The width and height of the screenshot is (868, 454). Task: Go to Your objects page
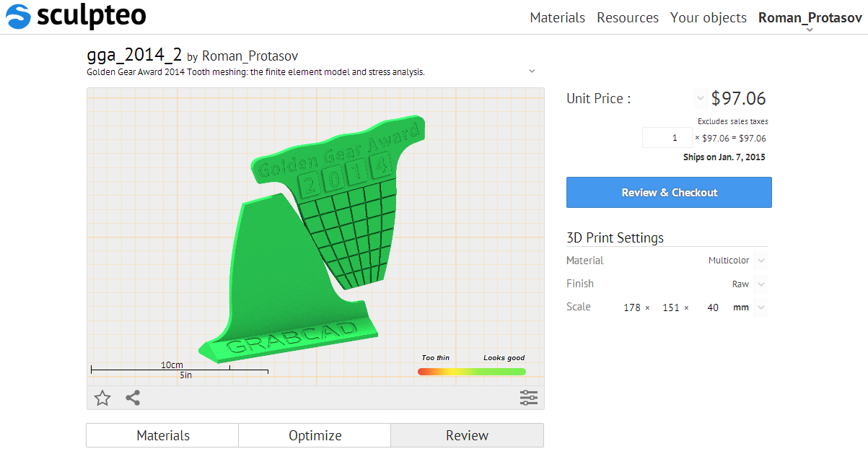[x=709, y=17]
